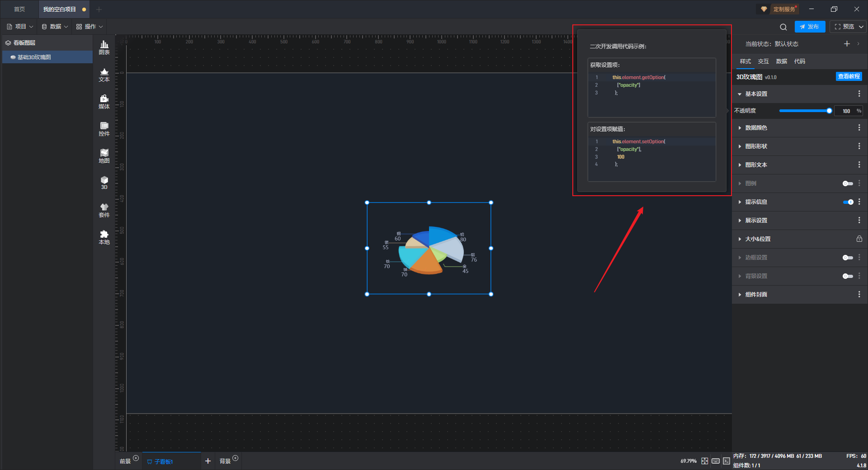Go to the 首页 home tab
This screenshot has height=470, width=868.
[x=19, y=9]
